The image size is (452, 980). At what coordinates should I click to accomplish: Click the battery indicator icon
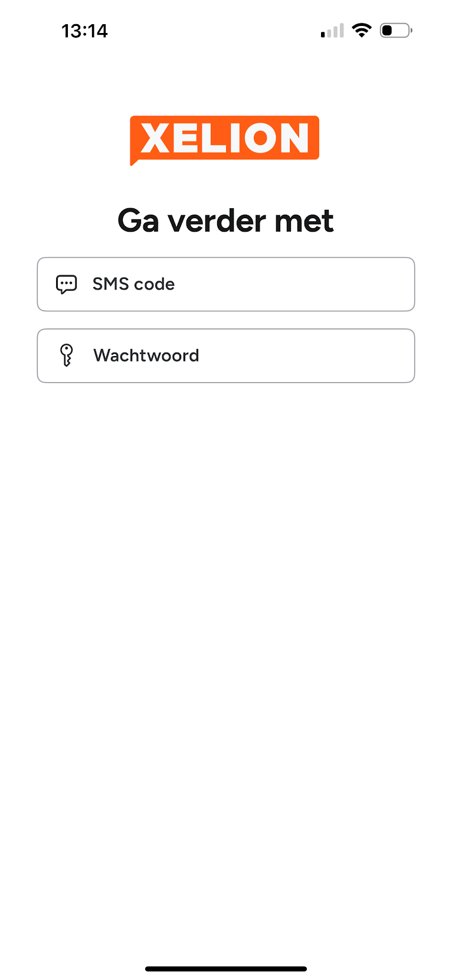tap(395, 30)
